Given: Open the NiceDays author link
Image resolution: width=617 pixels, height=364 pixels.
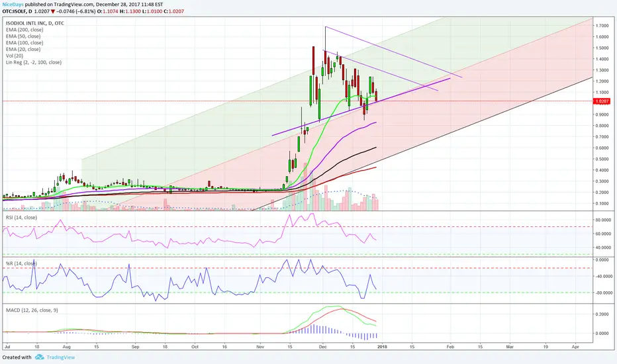Looking at the screenshot, I should click(13, 5).
